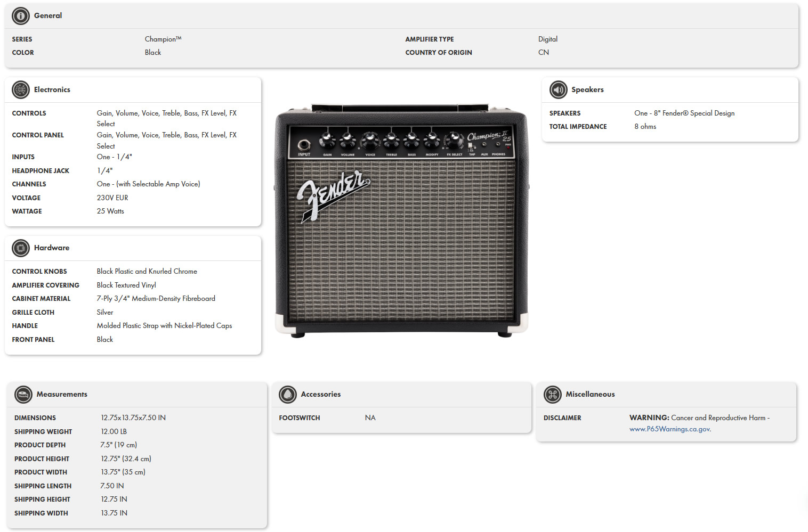Click the Fender amplifier product image

coord(402,221)
